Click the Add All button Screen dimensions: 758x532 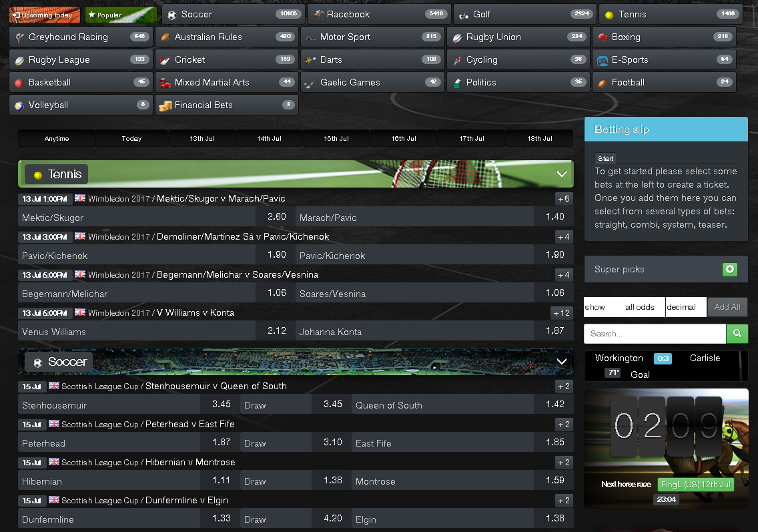click(727, 307)
